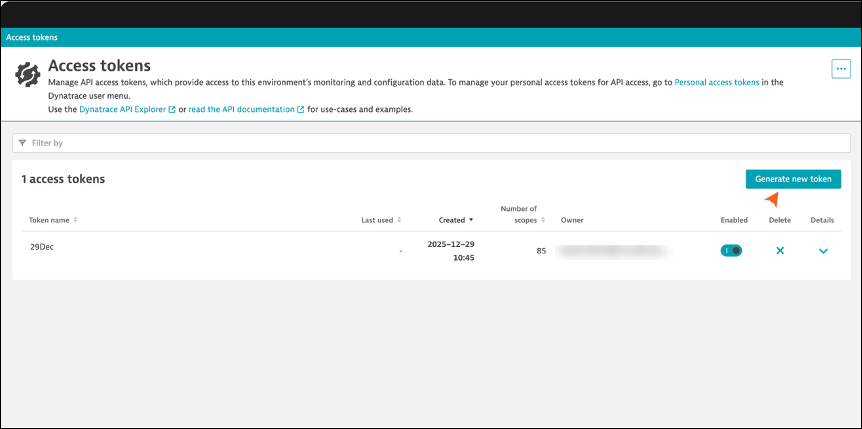Delete the 29Dec token with X icon
This screenshot has height=429, width=862.
780,250
